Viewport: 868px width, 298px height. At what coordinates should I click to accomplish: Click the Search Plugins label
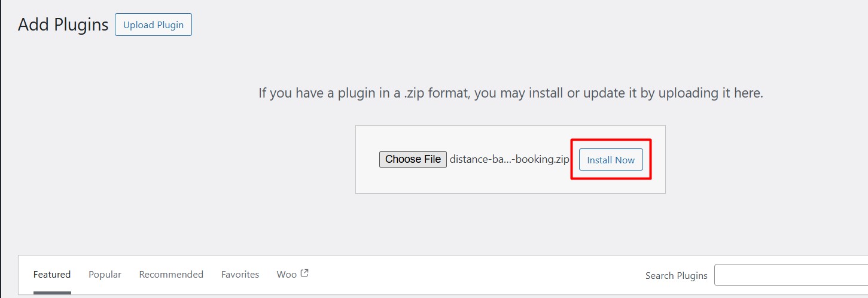pyautogui.click(x=676, y=275)
